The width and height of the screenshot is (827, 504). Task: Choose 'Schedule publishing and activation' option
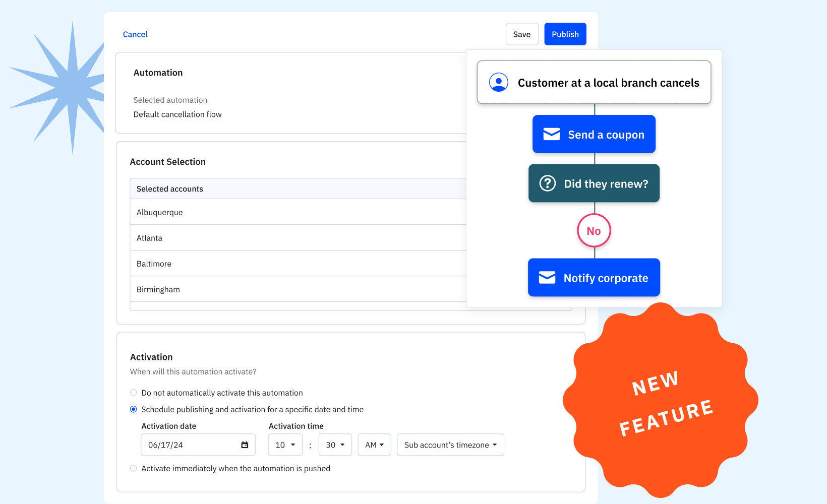pyautogui.click(x=133, y=409)
